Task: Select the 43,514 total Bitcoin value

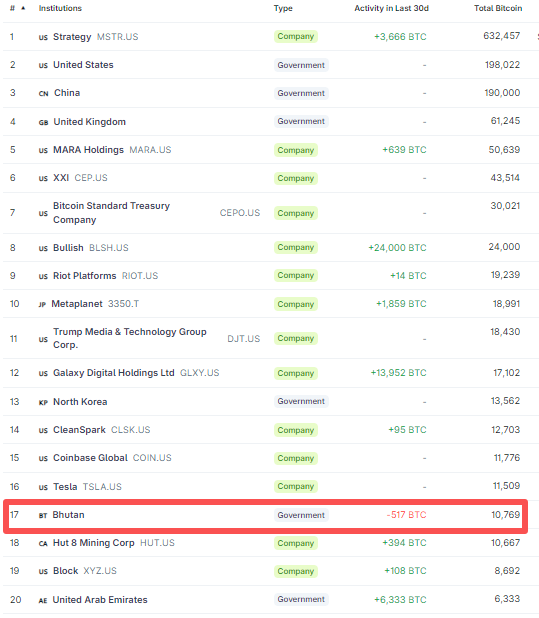Action: tap(505, 178)
